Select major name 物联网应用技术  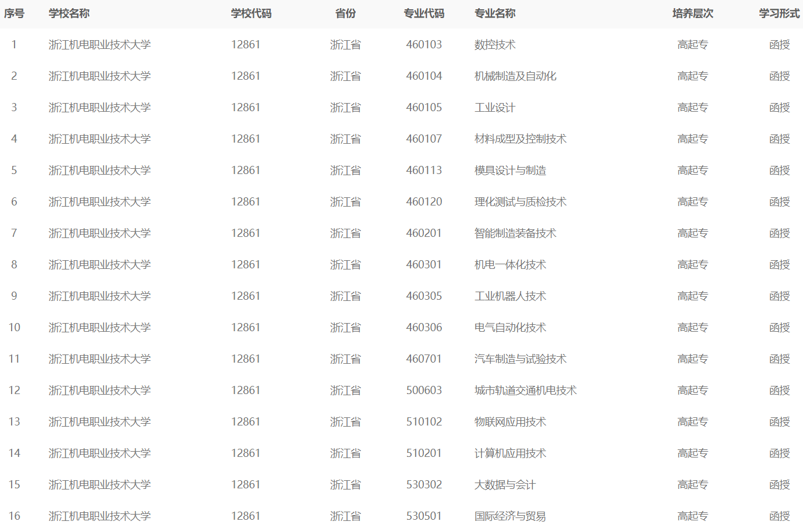pos(510,422)
